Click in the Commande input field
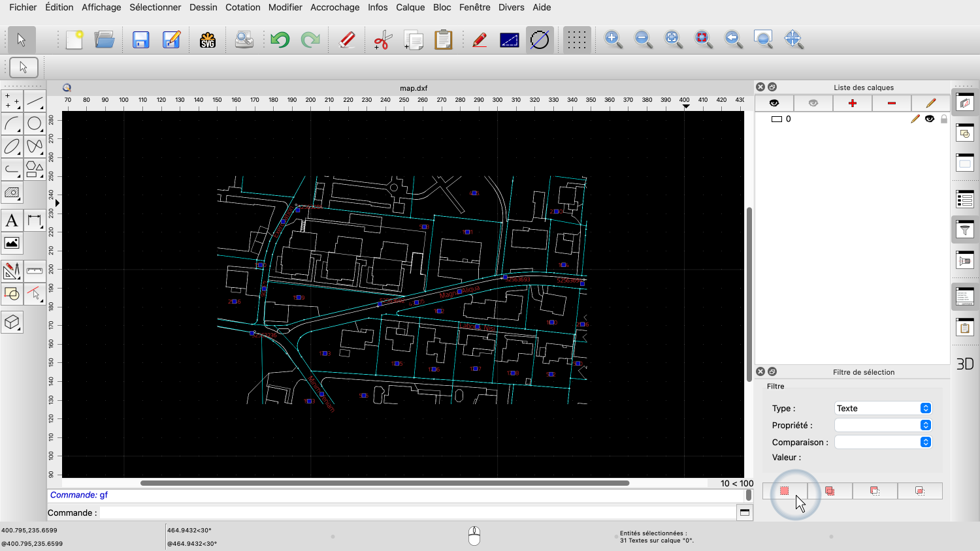Screen dimensions: 980x551 click(x=417, y=512)
